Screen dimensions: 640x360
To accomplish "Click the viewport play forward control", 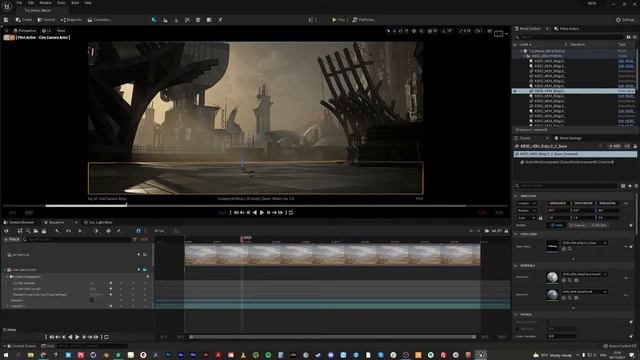I will pos(262,213).
